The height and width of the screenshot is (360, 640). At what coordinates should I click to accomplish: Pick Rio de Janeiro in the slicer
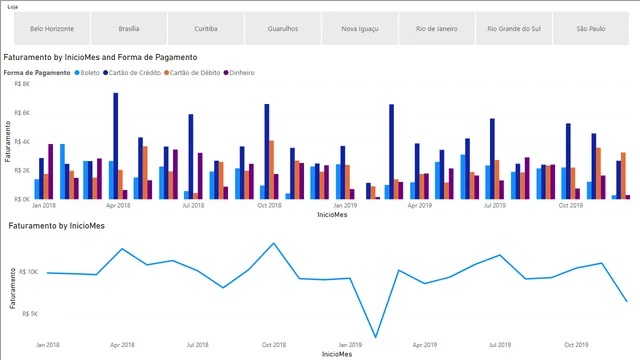pyautogui.click(x=437, y=29)
